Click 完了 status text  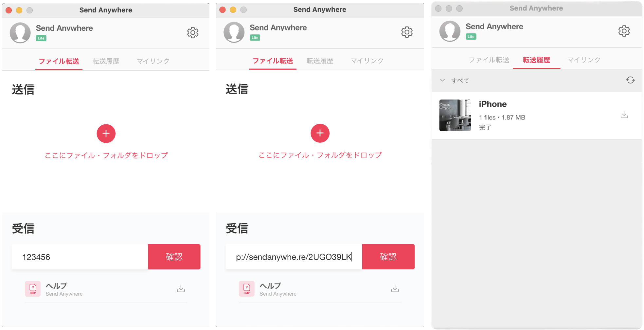[x=485, y=127]
